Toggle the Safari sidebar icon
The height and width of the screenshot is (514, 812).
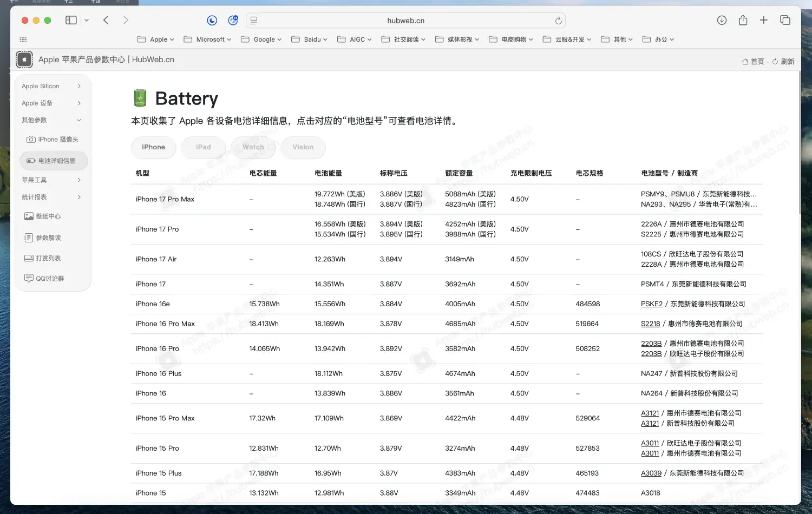click(x=71, y=20)
